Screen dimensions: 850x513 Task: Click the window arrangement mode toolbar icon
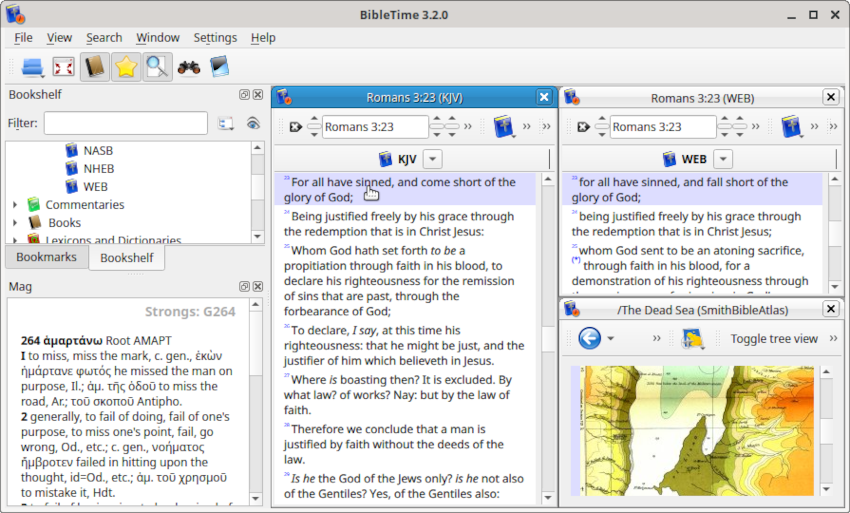[33, 67]
